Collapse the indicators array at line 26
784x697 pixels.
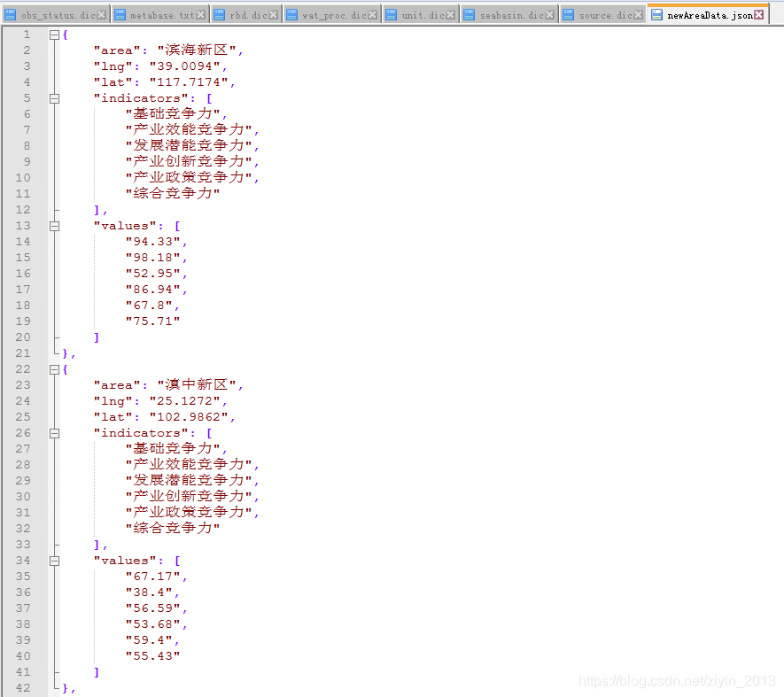coord(55,433)
